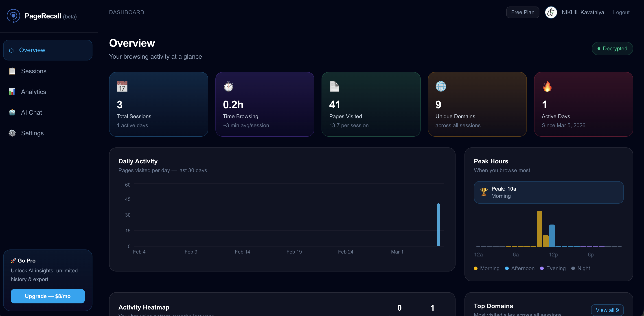Click the Daily Activity blue bar
644x316 pixels.
click(438, 225)
